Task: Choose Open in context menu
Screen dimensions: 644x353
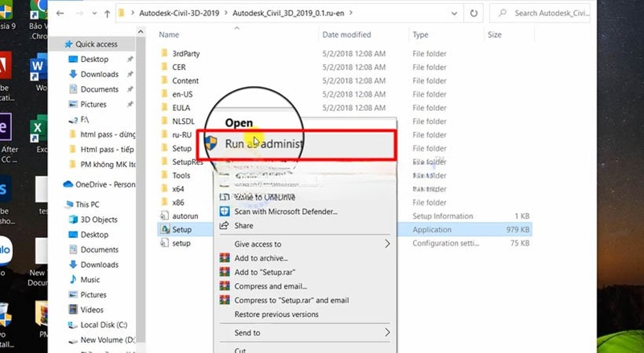Action: 238,123
